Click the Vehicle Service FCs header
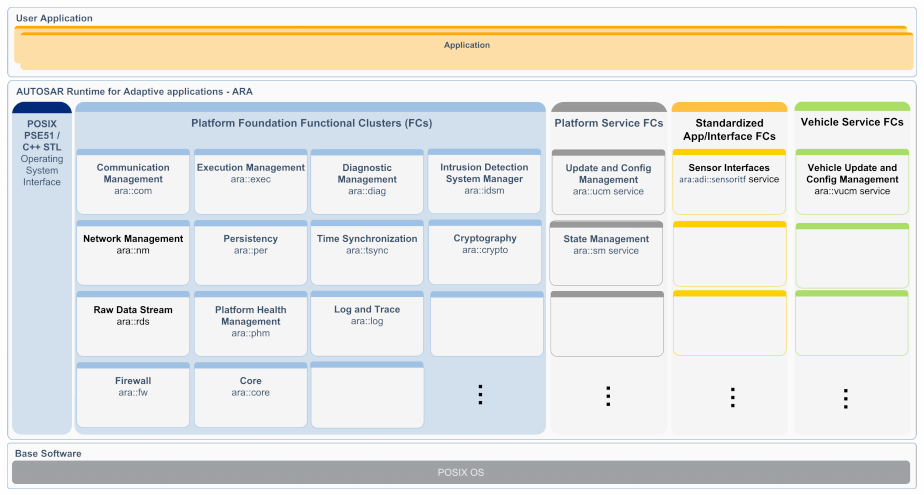Screen dimensions: 924x495 click(x=852, y=122)
